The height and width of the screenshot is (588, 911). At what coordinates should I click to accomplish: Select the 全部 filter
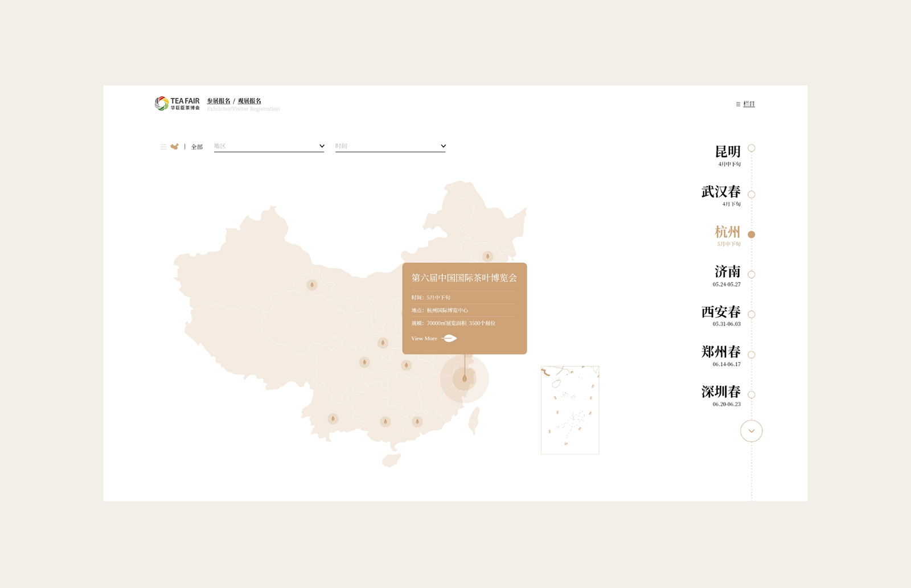197,147
